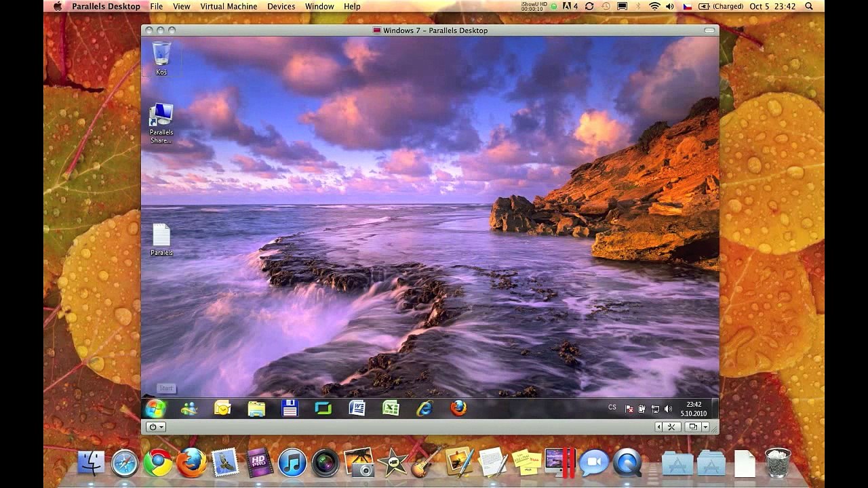Open Finder from the Dock
This screenshot has width=868, height=488.
(91, 463)
